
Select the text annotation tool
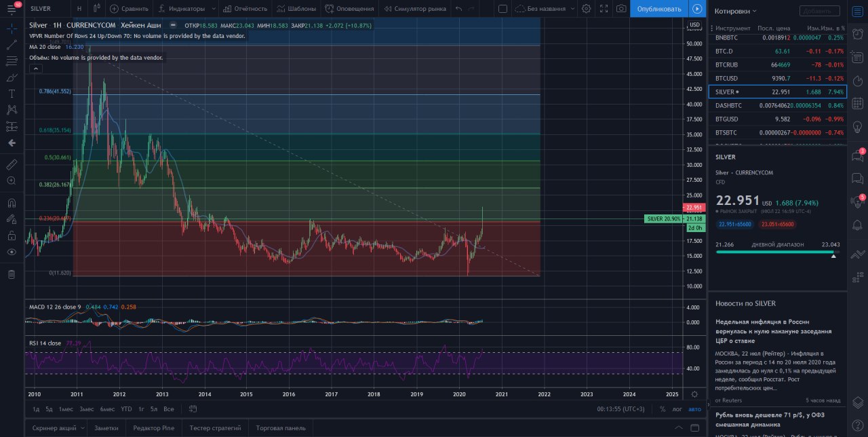click(12, 94)
